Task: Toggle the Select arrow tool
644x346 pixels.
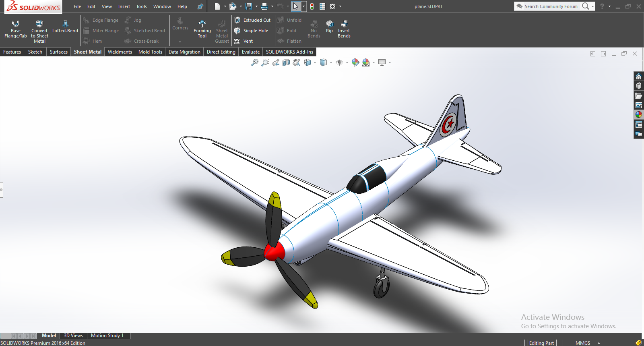Action: click(296, 6)
